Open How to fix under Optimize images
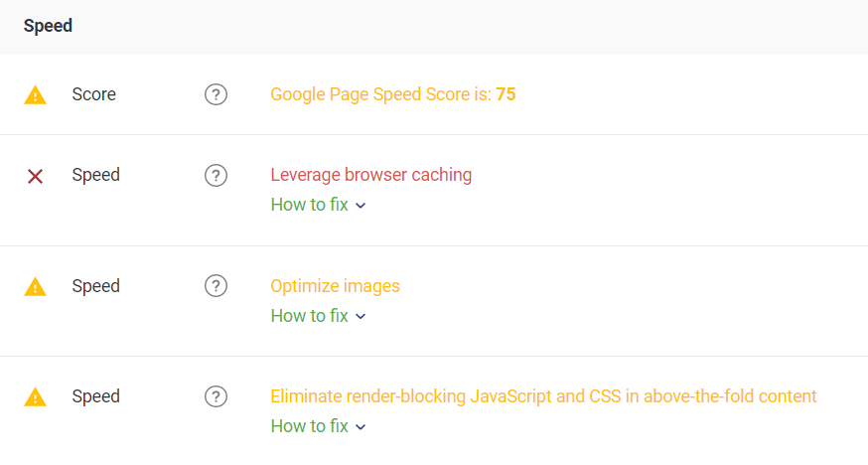This screenshot has height=465, width=868. 310,316
